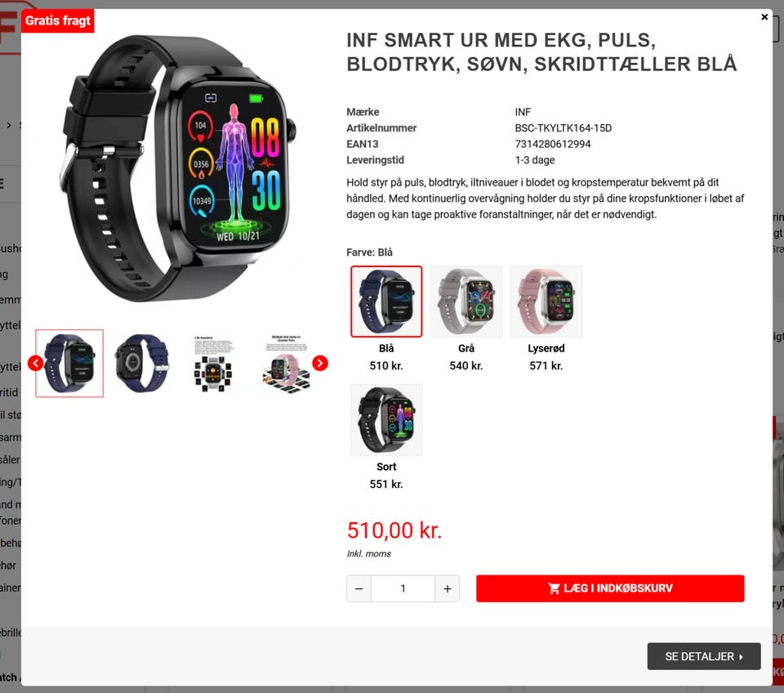Open first blue watch gallery thumbnail

[x=69, y=364]
